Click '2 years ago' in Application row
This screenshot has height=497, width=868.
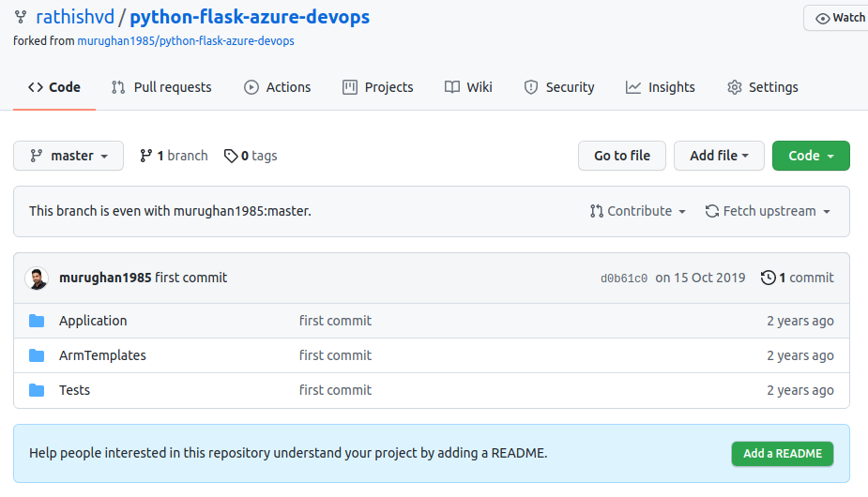click(x=800, y=321)
